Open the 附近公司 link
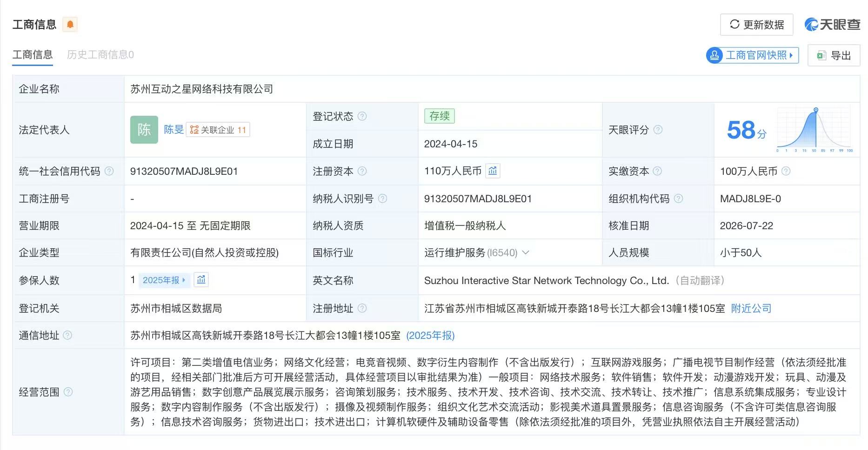868x450 pixels. click(751, 308)
